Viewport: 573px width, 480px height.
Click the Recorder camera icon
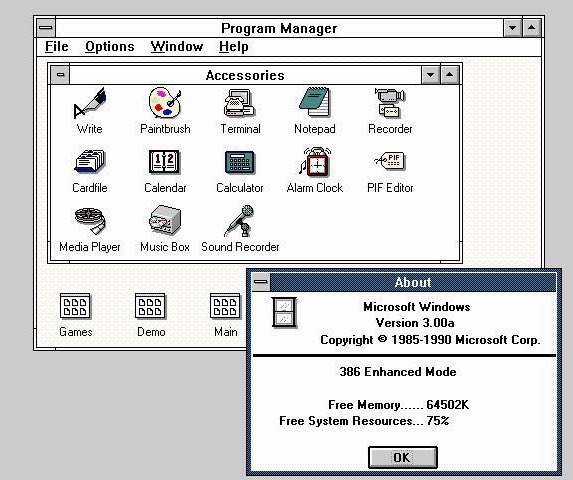click(x=390, y=103)
